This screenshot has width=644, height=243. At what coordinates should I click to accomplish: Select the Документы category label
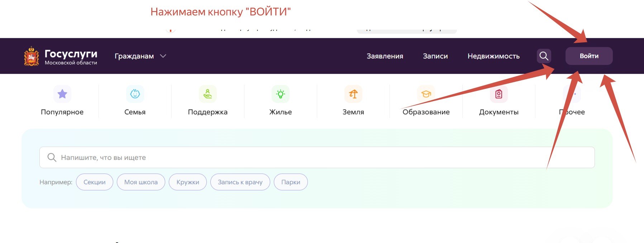499,112
